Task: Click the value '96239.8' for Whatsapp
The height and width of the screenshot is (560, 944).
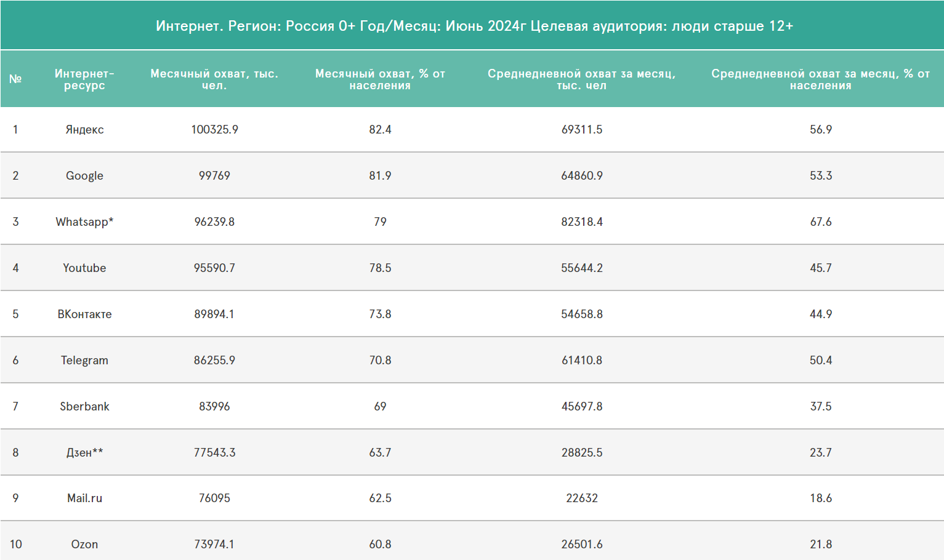Action: (x=214, y=222)
